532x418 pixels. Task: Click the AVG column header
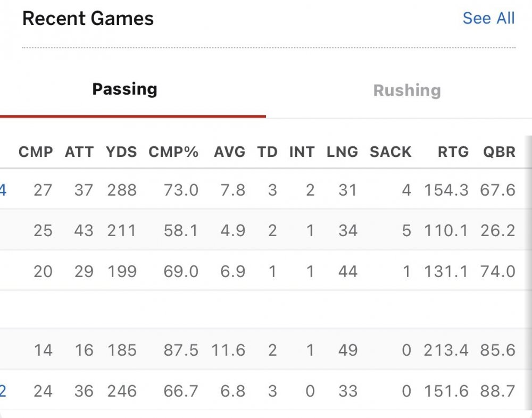pos(230,152)
